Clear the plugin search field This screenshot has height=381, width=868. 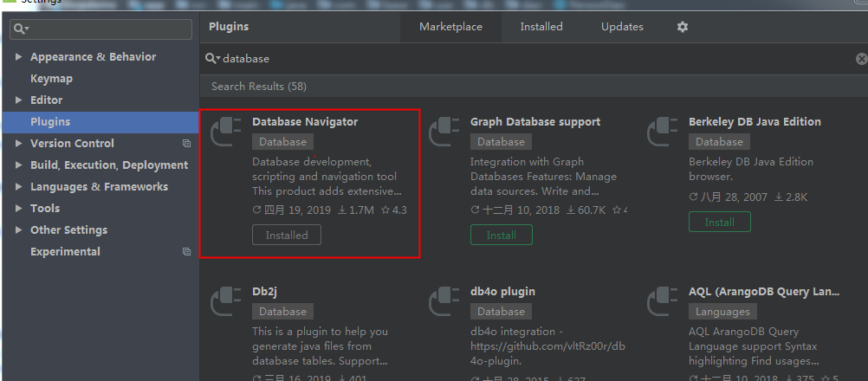click(x=861, y=59)
